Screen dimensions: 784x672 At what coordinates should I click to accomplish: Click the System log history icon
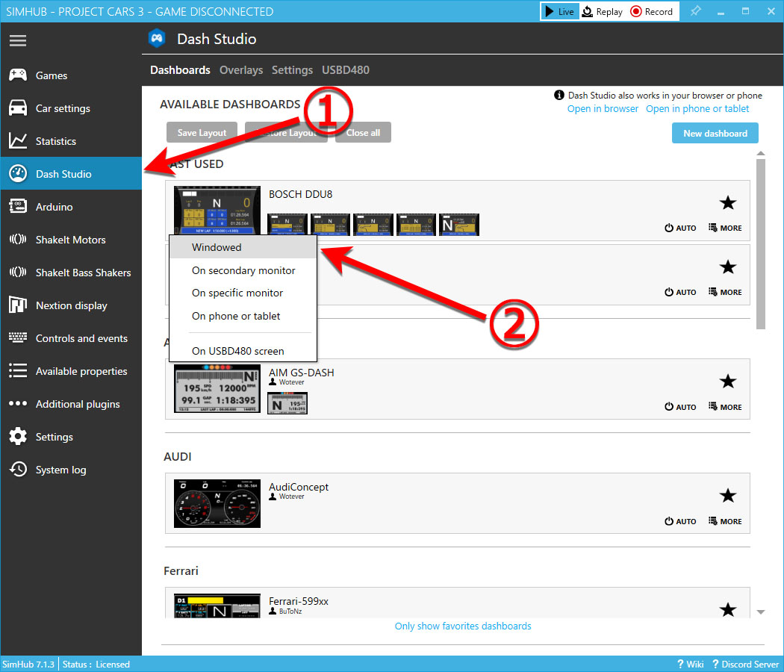pyautogui.click(x=18, y=470)
